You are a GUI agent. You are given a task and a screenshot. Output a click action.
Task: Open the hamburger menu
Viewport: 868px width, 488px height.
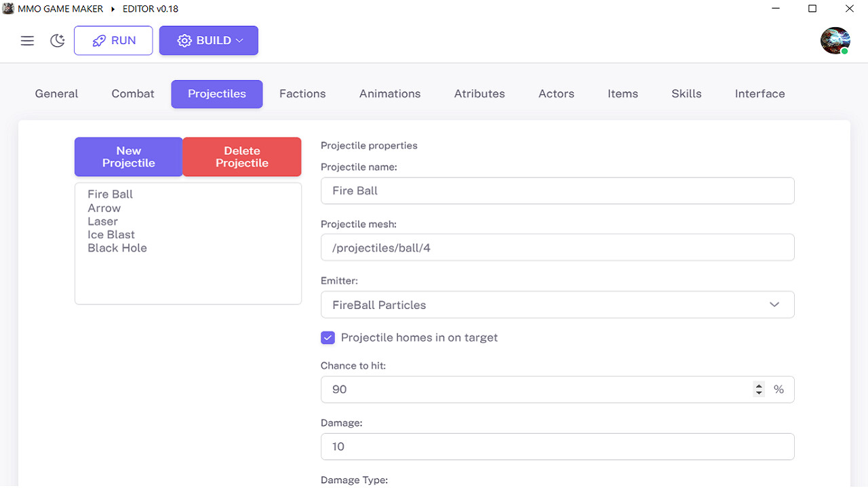point(27,40)
